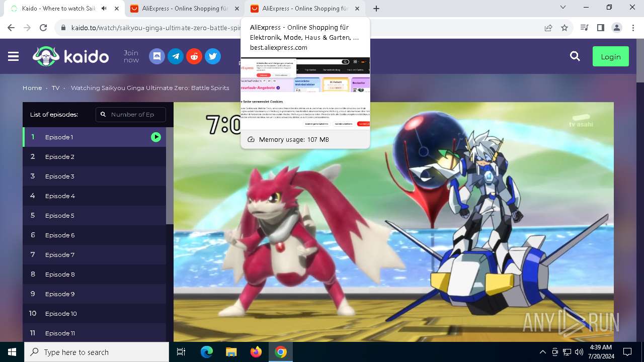Launch Firefox from the taskbar

click(256, 352)
